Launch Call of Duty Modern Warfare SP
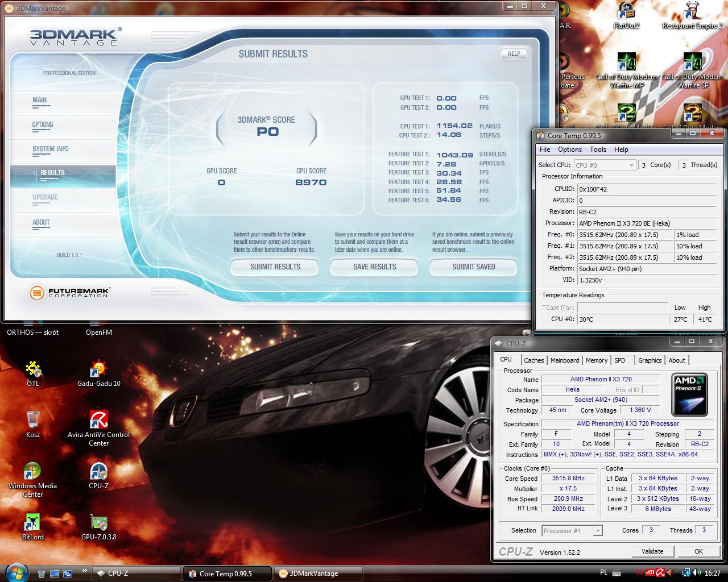This screenshot has height=582, width=728. click(692, 70)
